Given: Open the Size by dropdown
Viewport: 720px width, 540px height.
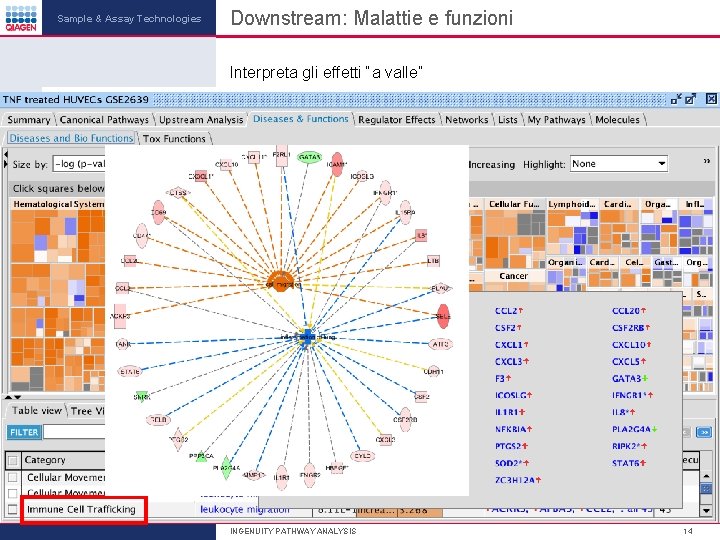Looking at the screenshot, I should click(79, 164).
